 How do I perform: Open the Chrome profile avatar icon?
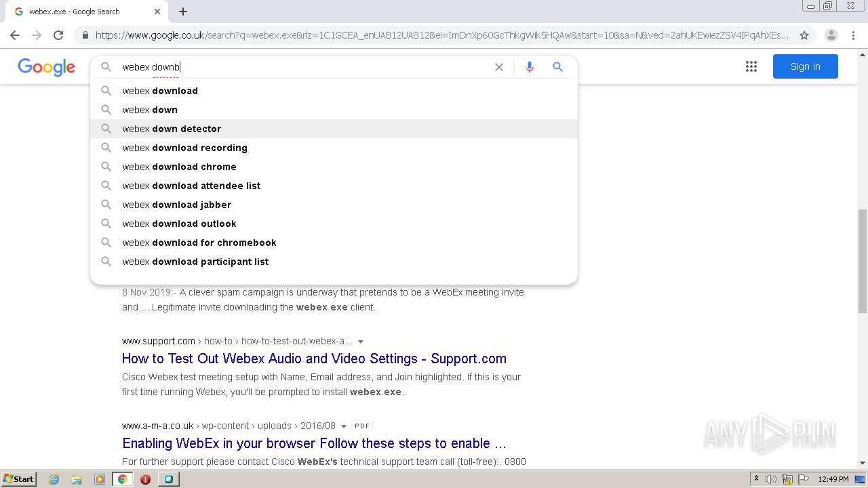pos(831,35)
